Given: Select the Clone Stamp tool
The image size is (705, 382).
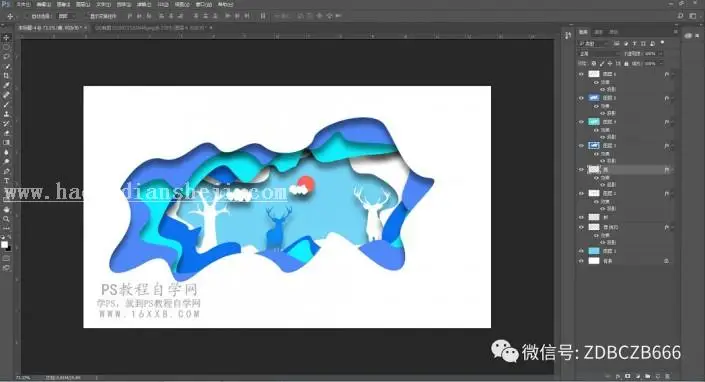Looking at the screenshot, I should point(6,114).
